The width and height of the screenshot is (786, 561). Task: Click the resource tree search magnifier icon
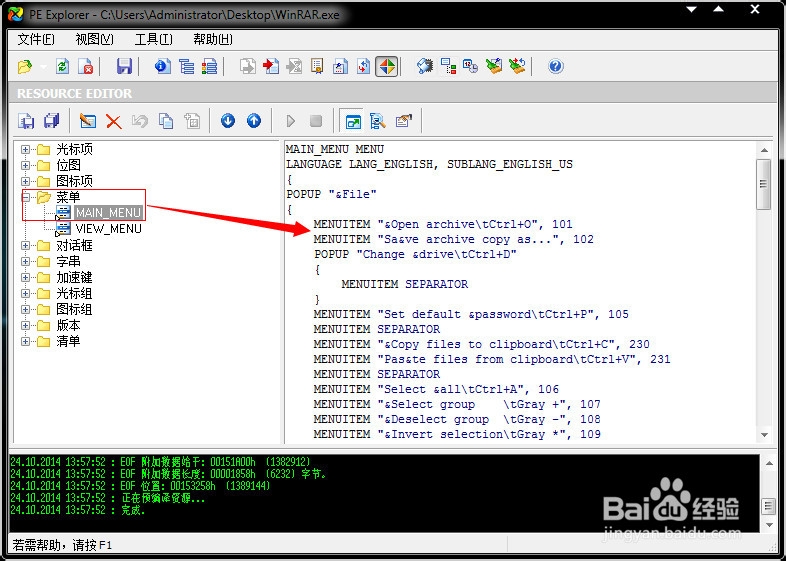(377, 121)
